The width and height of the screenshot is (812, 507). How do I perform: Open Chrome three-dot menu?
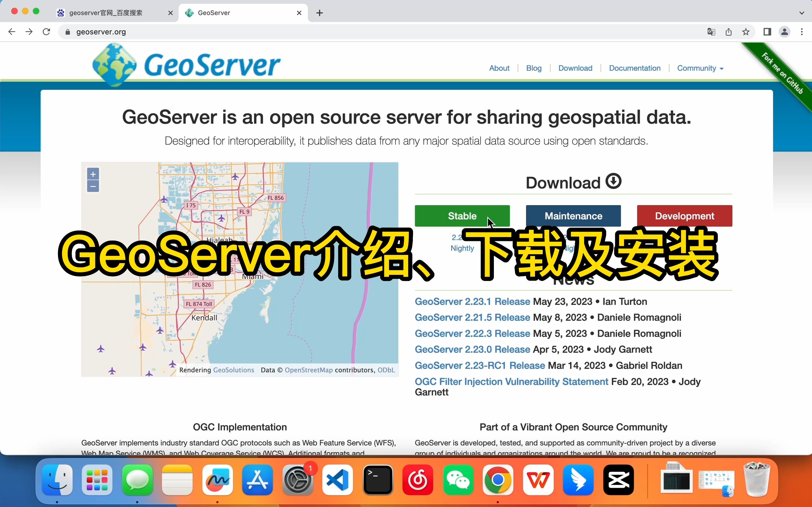802,32
